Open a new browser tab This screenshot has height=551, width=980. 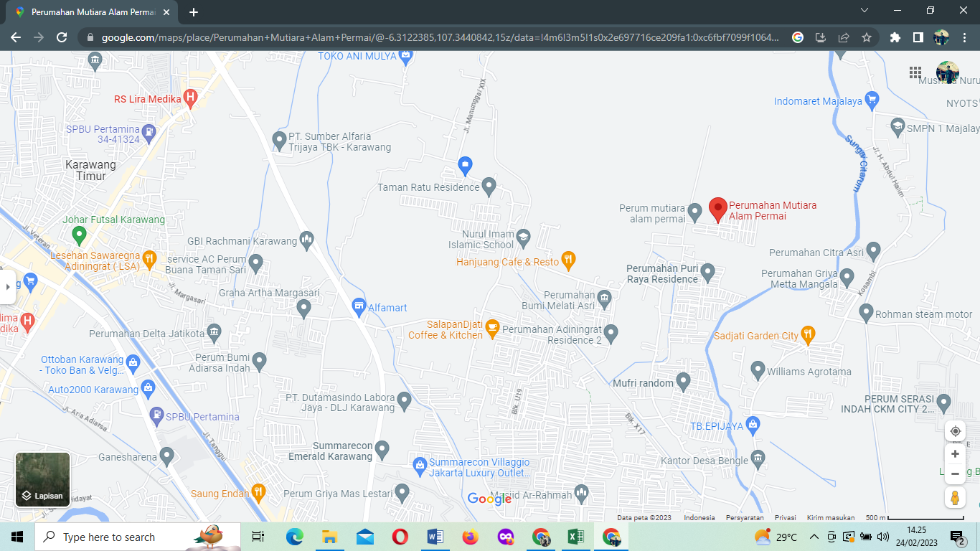pyautogui.click(x=193, y=12)
